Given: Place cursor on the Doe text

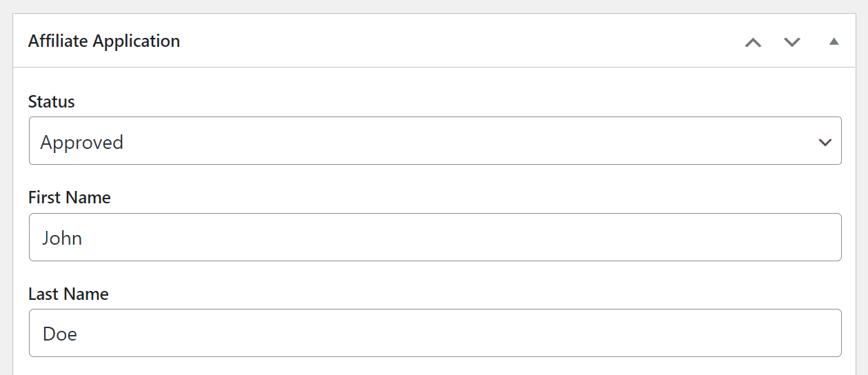Looking at the screenshot, I should pyautogui.click(x=60, y=334).
